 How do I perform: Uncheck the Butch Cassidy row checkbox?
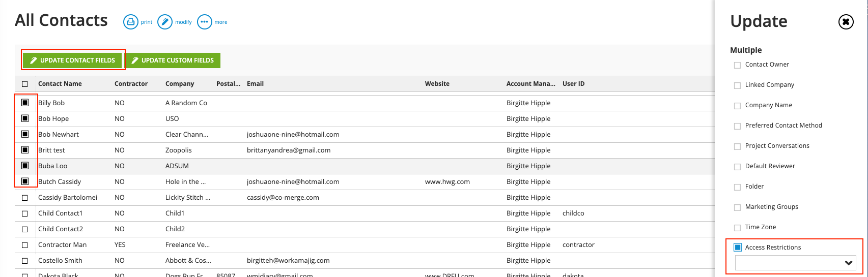click(25, 181)
